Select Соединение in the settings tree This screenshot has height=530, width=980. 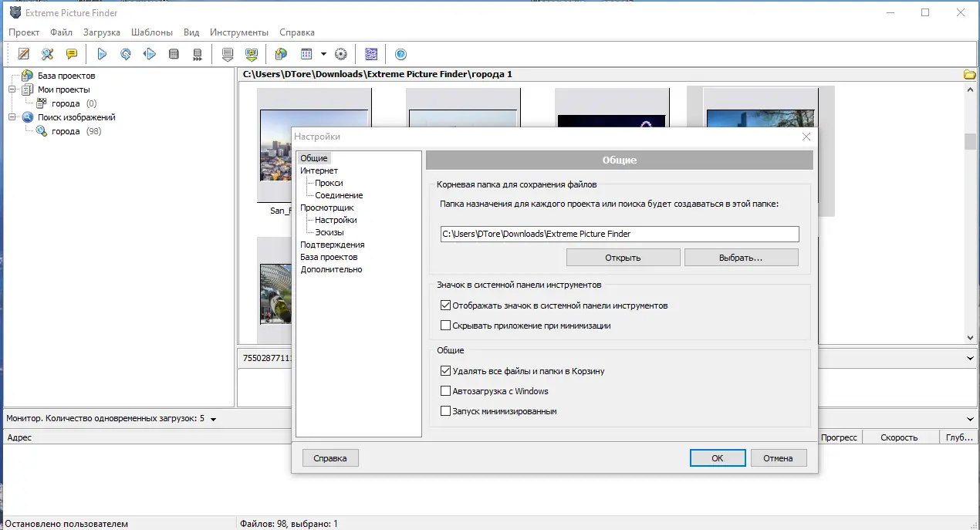[x=339, y=195]
